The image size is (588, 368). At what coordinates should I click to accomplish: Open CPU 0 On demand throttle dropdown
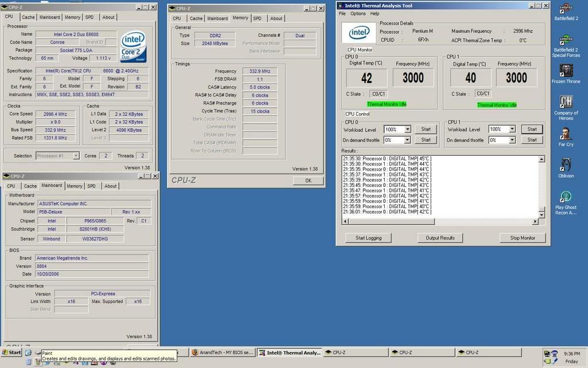[407, 140]
